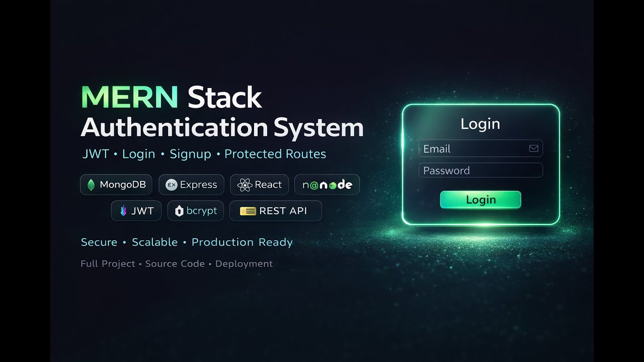Click the green MERN title word
The height and width of the screenshot is (362, 644).
click(x=130, y=97)
